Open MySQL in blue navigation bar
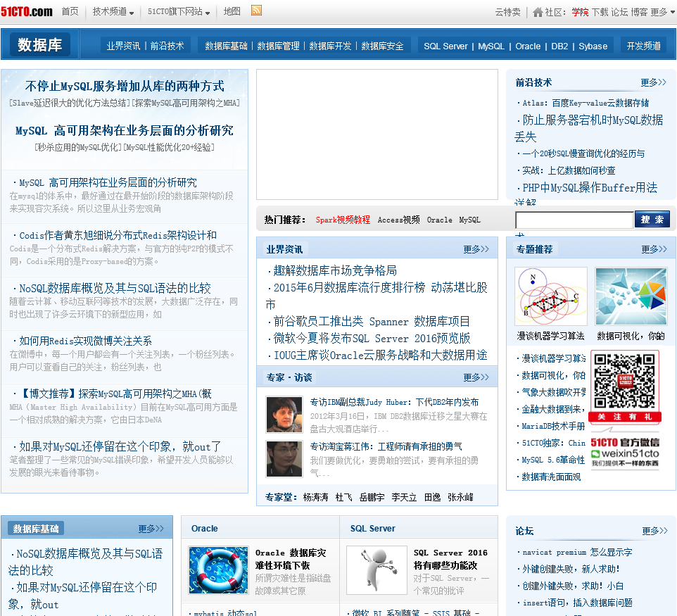Image resolution: width=677 pixels, height=616 pixels. point(491,46)
